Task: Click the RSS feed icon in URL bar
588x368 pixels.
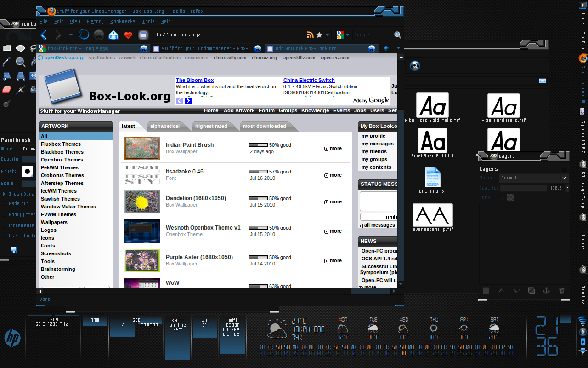Action: click(310, 35)
